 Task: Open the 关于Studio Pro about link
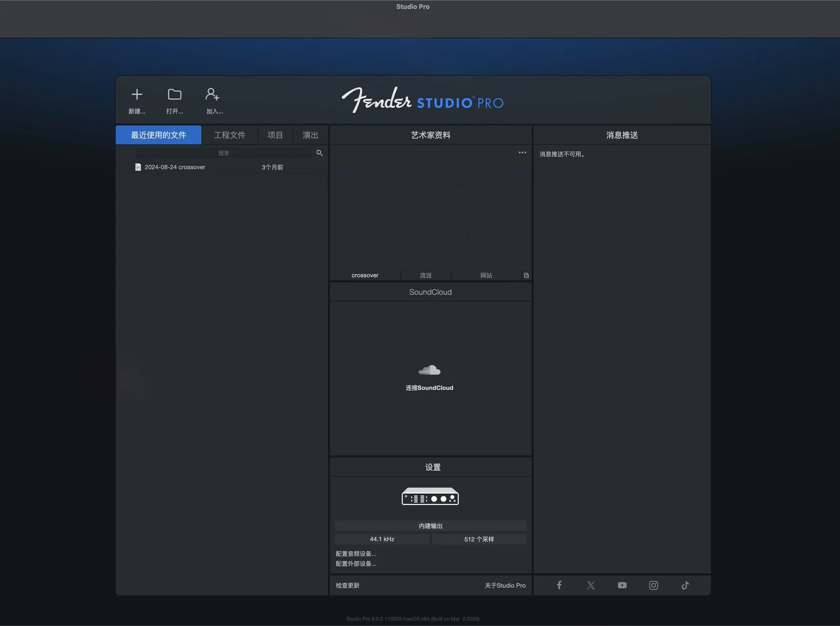(x=505, y=585)
